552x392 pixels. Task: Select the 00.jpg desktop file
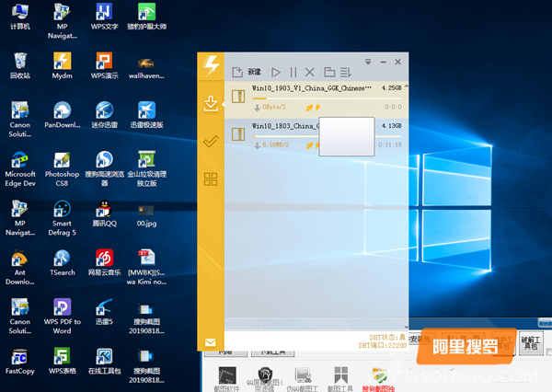pyautogui.click(x=147, y=215)
